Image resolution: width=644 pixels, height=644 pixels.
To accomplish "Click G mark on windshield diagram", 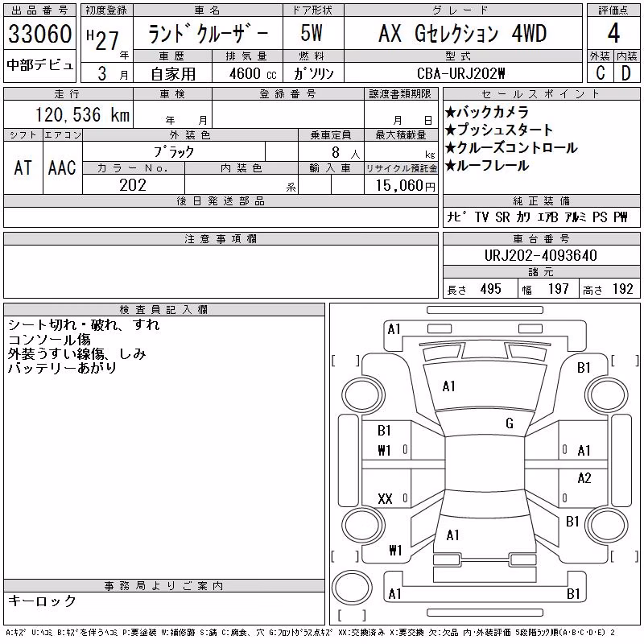I will coord(510,423).
